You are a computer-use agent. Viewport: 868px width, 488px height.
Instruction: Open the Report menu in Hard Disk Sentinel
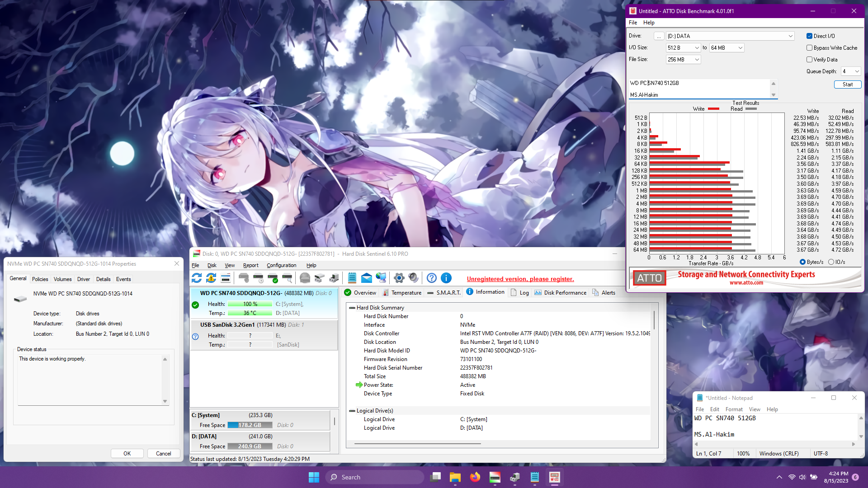(250, 265)
